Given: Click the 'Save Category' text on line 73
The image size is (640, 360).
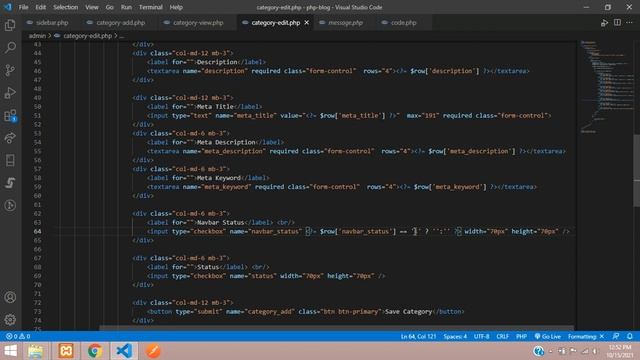Looking at the screenshot, I should [408, 311].
